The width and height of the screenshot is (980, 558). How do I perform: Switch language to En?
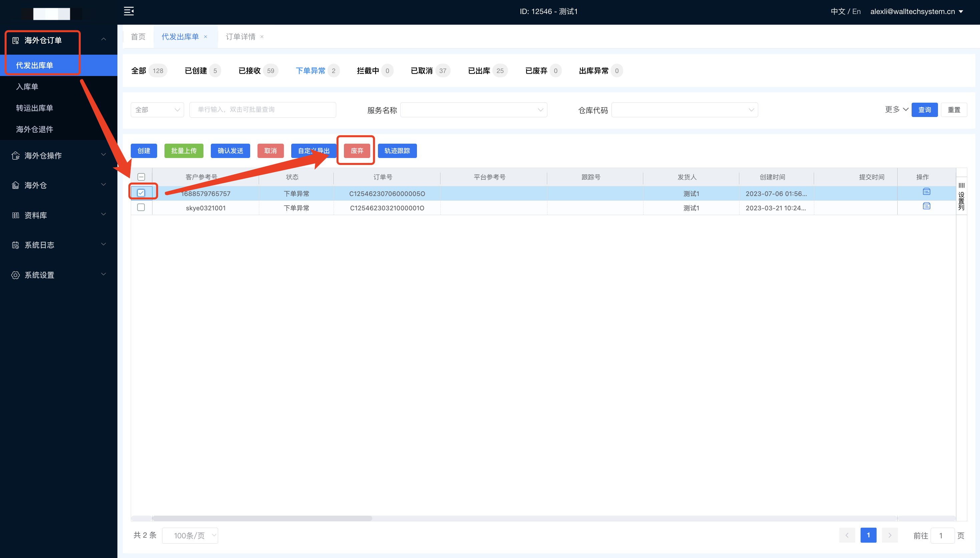click(x=856, y=11)
